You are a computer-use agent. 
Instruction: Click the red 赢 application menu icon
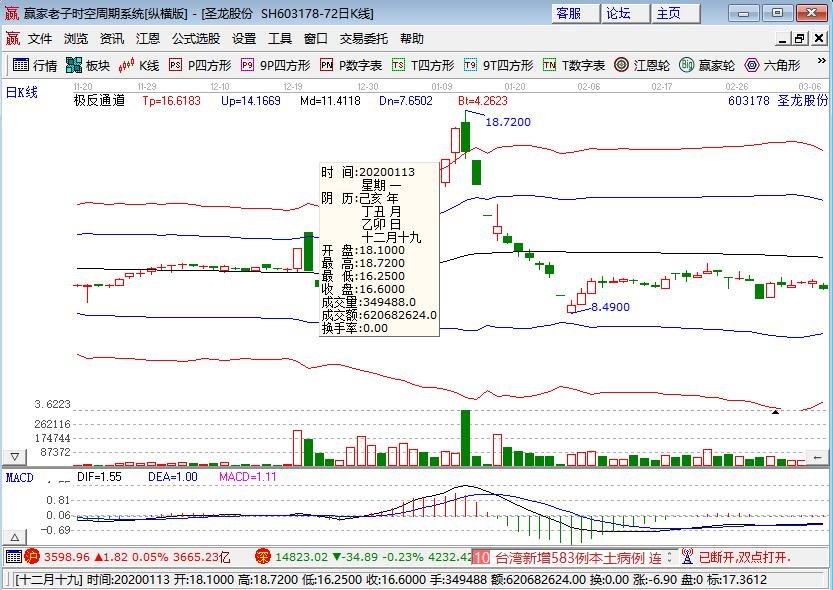click(x=13, y=38)
